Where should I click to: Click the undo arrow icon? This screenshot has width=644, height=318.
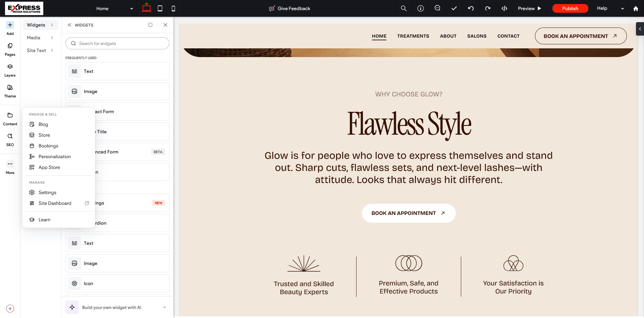point(471,8)
